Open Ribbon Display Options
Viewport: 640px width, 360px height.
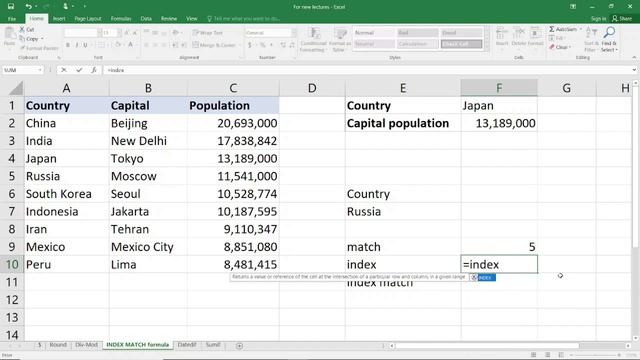click(573, 7)
